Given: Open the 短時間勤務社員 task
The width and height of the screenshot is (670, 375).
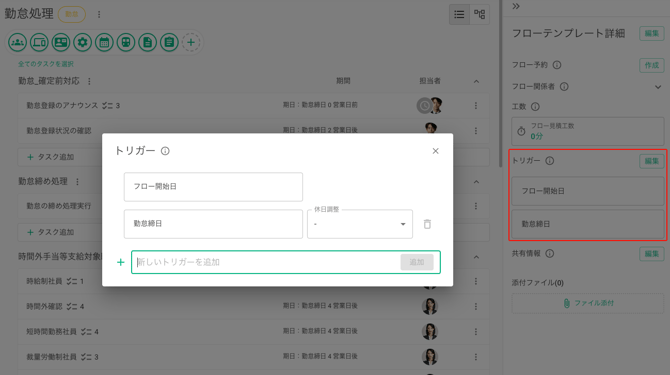Looking at the screenshot, I should (253, 331).
